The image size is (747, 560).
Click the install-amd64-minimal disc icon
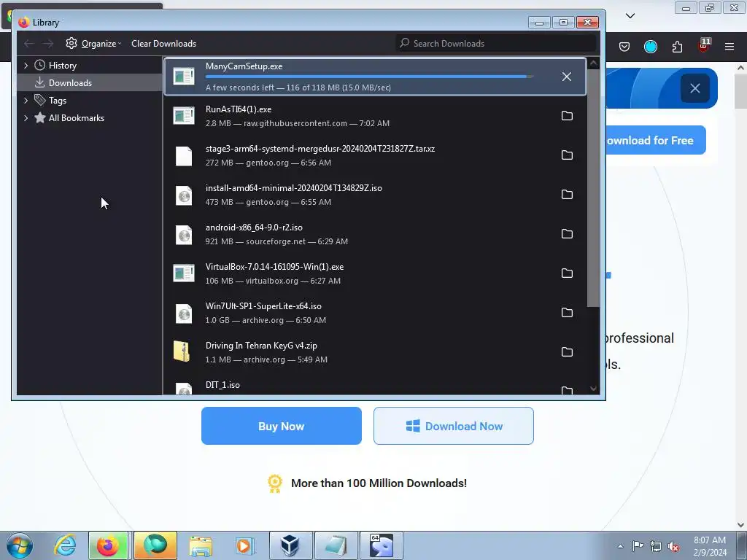coord(184,195)
